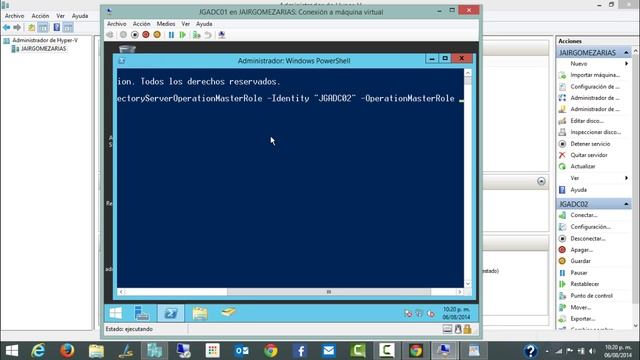
Task: Click the round collapse button in the middle pane
Action: [x=541, y=181]
